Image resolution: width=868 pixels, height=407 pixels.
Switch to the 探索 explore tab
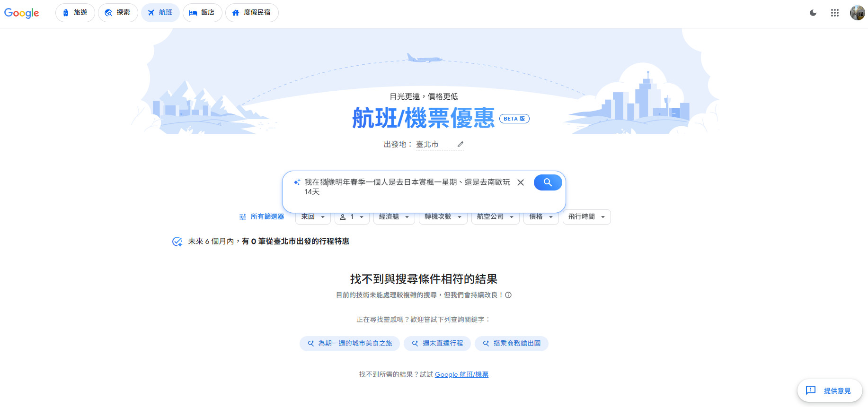pyautogui.click(x=118, y=13)
